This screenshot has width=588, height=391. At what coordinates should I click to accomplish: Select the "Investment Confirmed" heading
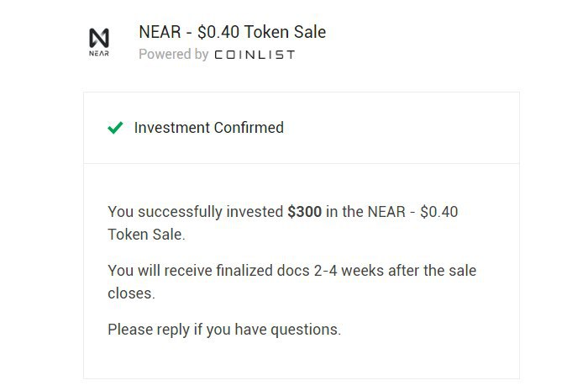[x=209, y=128]
